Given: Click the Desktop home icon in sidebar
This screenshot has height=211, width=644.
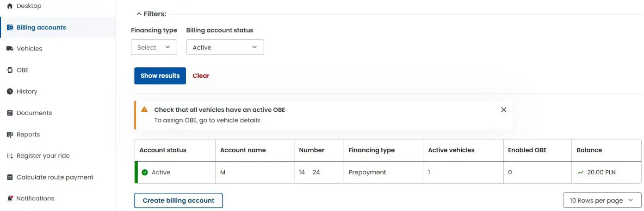Looking at the screenshot, I should coord(10,6).
